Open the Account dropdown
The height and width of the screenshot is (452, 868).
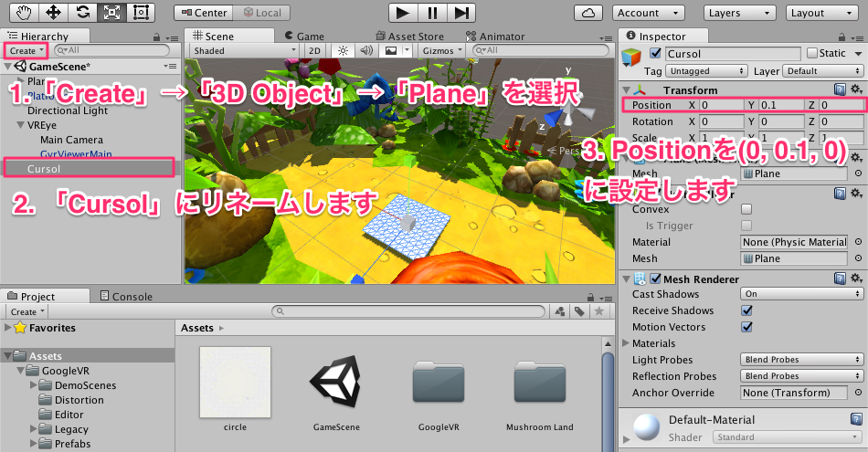tap(648, 13)
